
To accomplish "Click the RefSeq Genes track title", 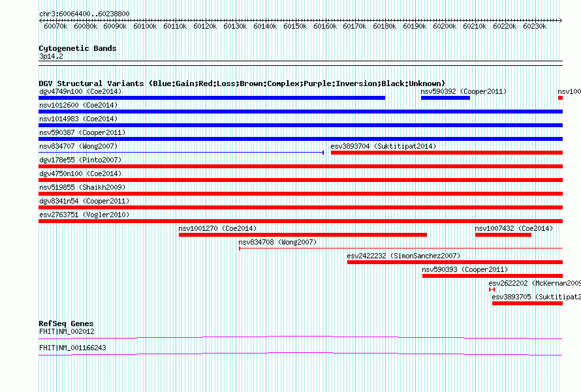I will click(66, 324).
